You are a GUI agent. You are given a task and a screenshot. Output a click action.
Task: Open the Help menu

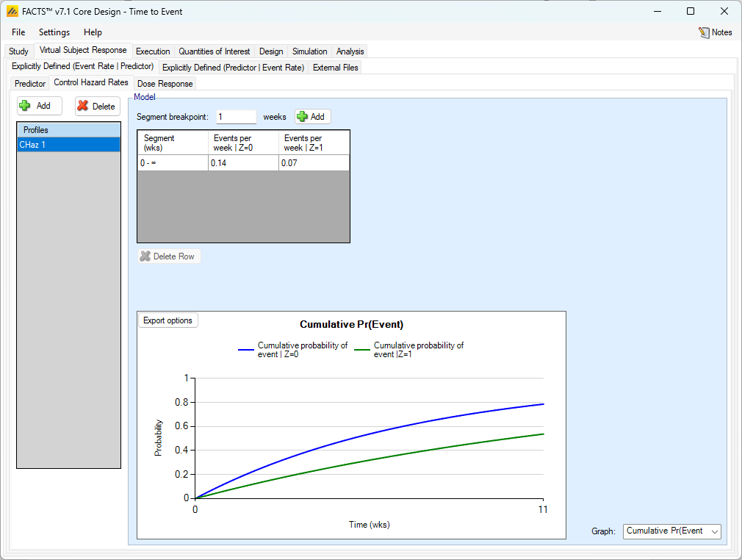tap(93, 32)
